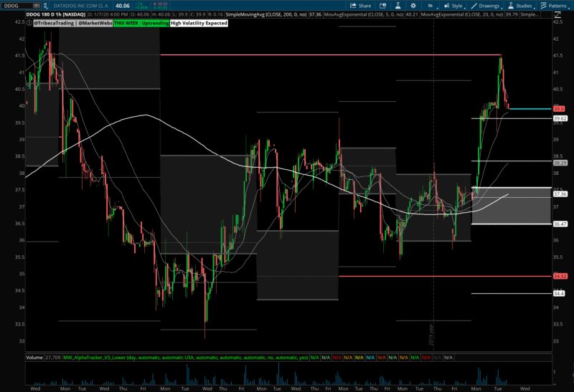Screen dimensions: 574x392
Task: Click the MW_AlphaTracker_V3_Lower study label
Action: click(x=186, y=358)
